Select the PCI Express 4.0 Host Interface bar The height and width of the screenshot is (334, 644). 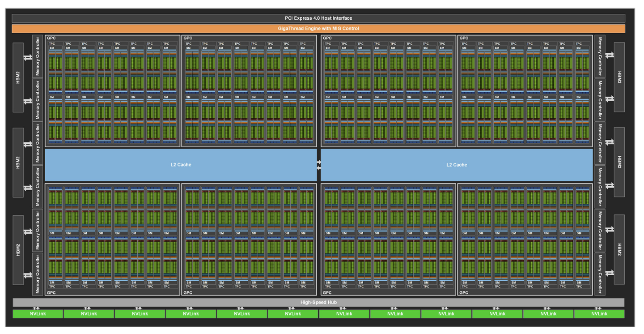point(318,18)
